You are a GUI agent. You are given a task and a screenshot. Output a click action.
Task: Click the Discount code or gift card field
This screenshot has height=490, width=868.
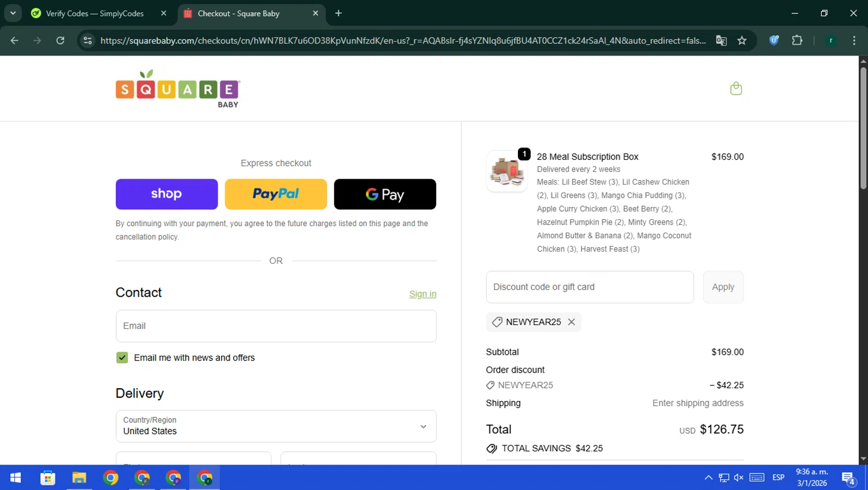(590, 287)
